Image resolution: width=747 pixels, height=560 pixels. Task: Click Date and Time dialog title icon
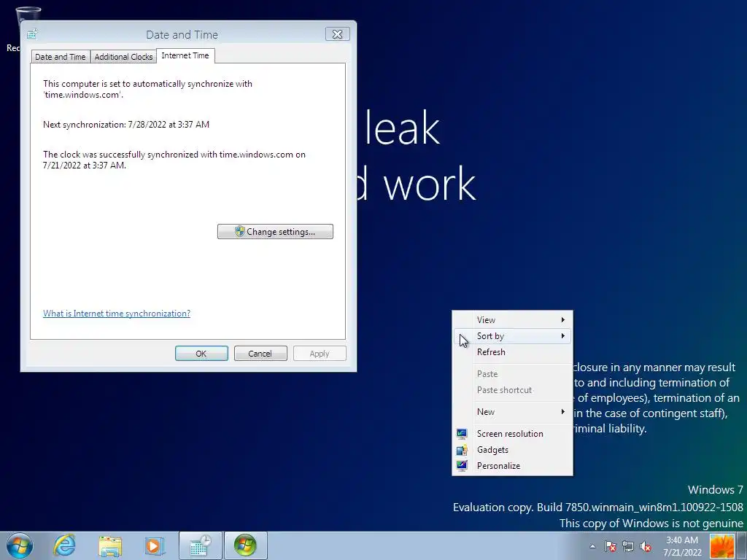[x=32, y=34]
